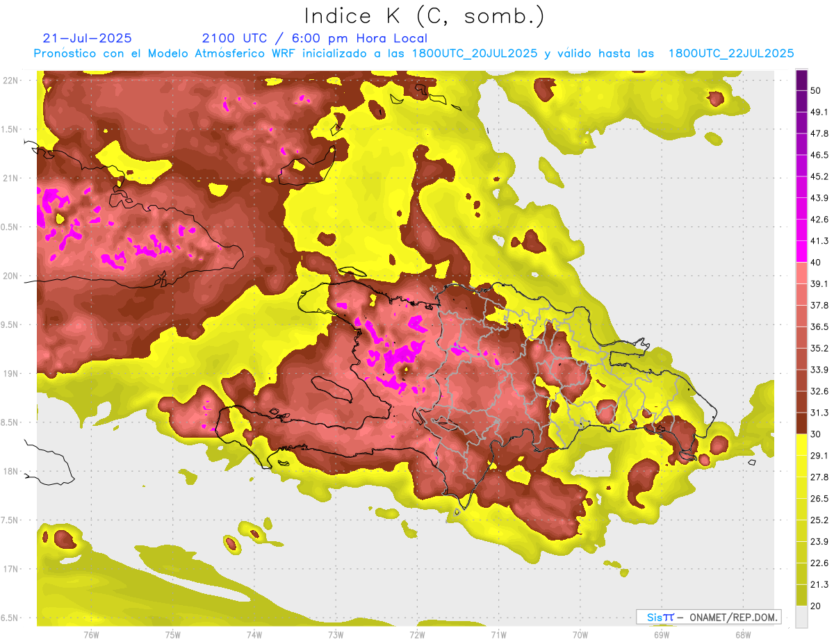Click the "42.6" value on the color scale
Viewport: 834px width, 644px height.
(x=819, y=220)
